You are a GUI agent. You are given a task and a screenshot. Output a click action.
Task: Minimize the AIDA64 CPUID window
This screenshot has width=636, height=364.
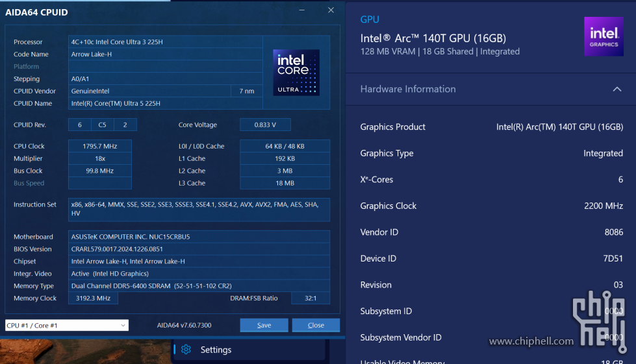pyautogui.click(x=302, y=10)
